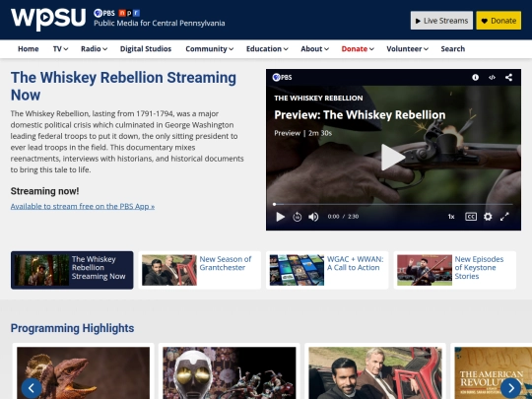The height and width of the screenshot is (399, 532).
Task: Go to Home menu item
Action: (x=29, y=49)
